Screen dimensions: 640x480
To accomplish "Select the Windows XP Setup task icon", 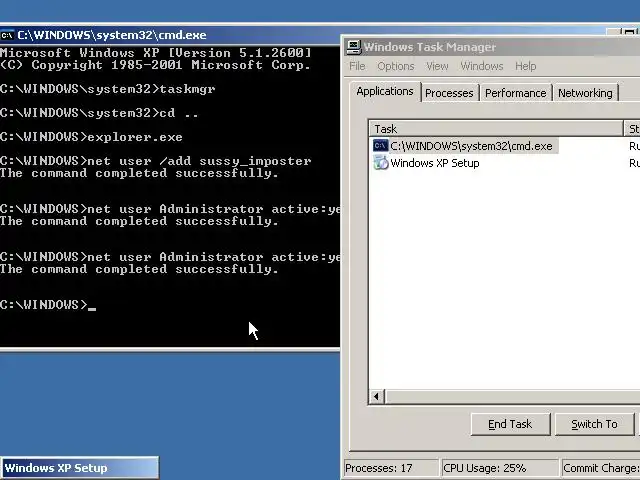I will [381, 163].
